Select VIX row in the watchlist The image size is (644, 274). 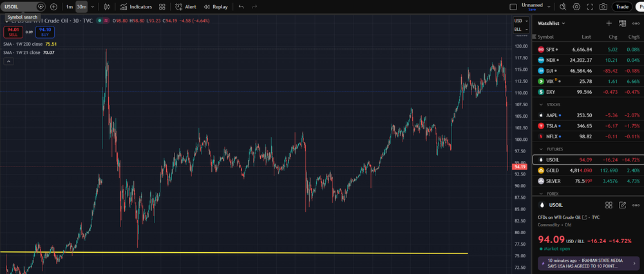click(x=588, y=81)
